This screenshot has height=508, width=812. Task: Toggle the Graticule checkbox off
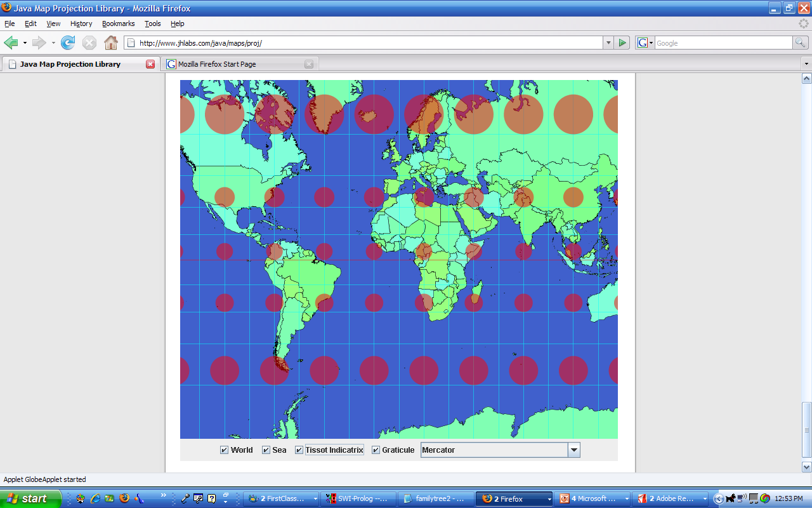(x=376, y=450)
